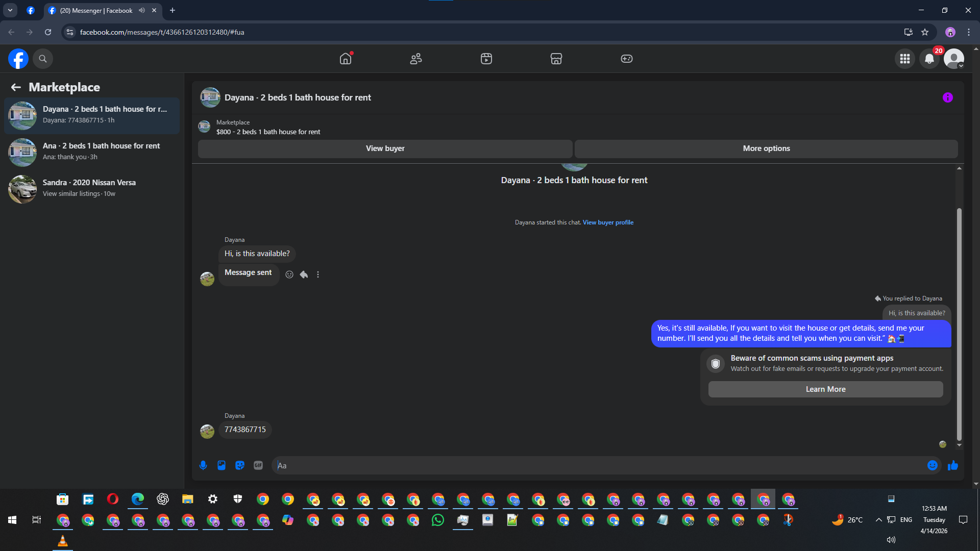Open the GIF picker icon
Viewport: 980px width, 551px height.
point(258,465)
